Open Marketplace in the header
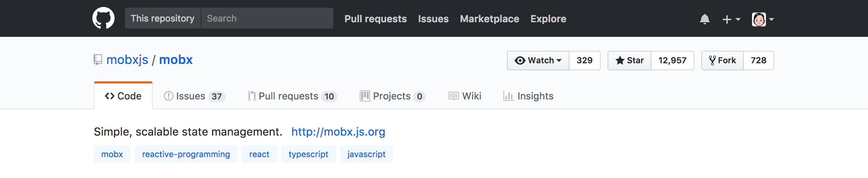868x178 pixels. 490,19
